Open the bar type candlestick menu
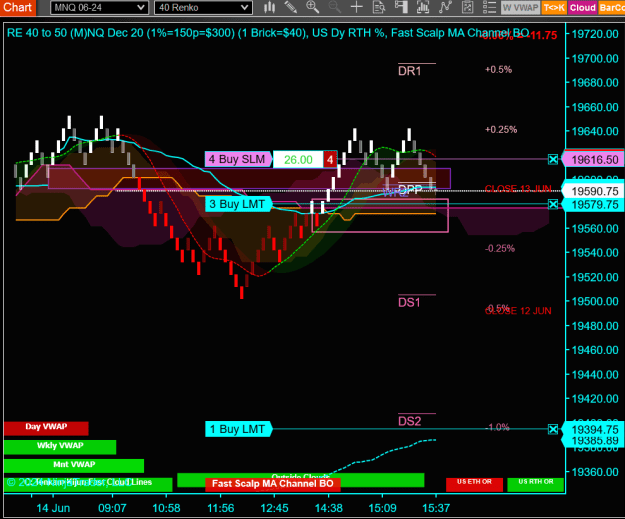 (x=270, y=7)
